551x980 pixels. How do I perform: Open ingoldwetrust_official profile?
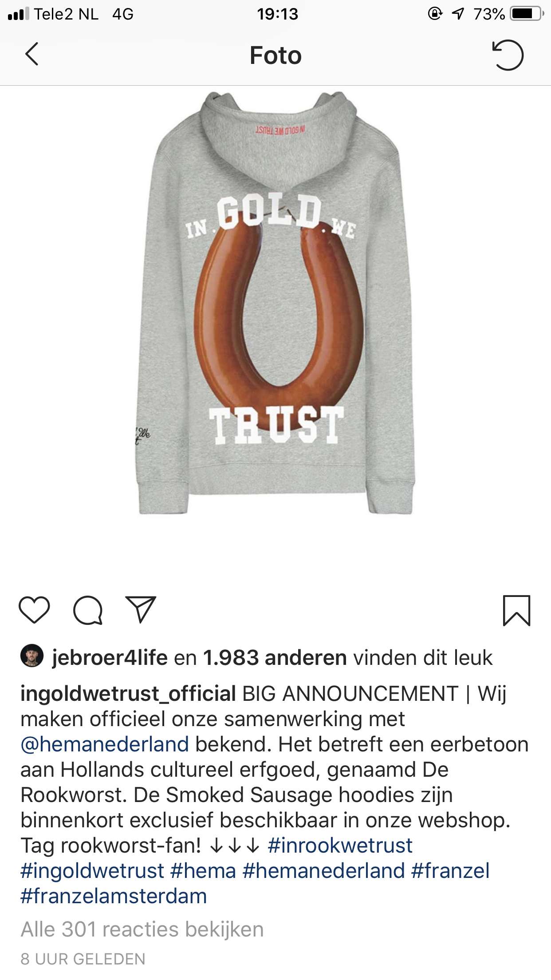(128, 694)
